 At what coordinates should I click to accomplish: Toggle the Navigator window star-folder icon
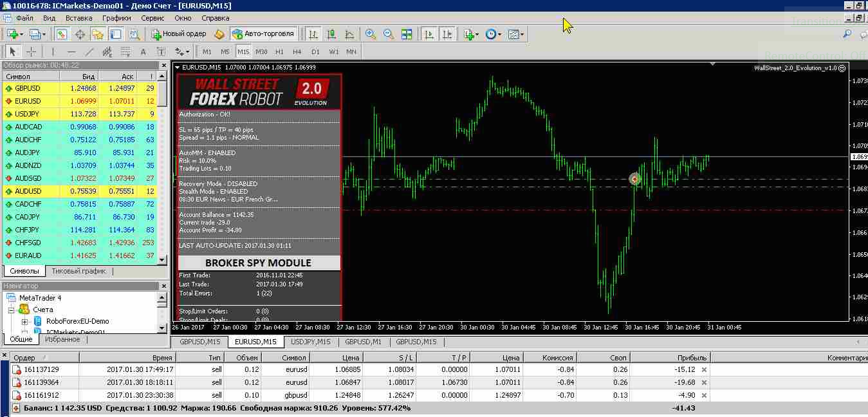pyautogui.click(x=98, y=34)
